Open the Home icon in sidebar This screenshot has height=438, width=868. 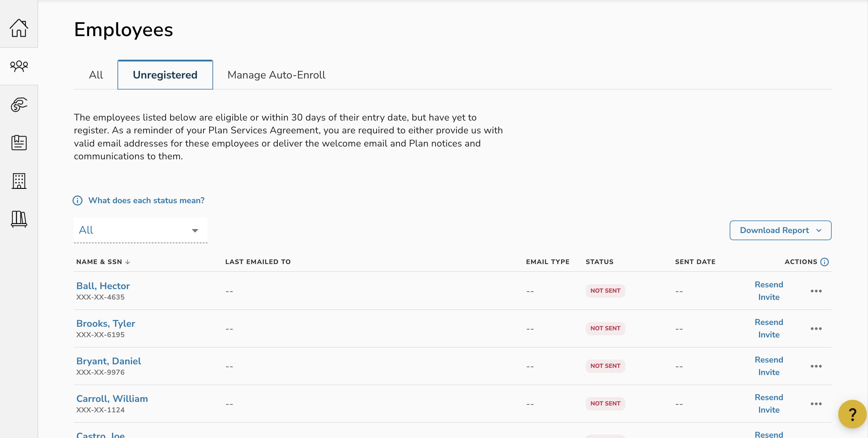pos(19,28)
